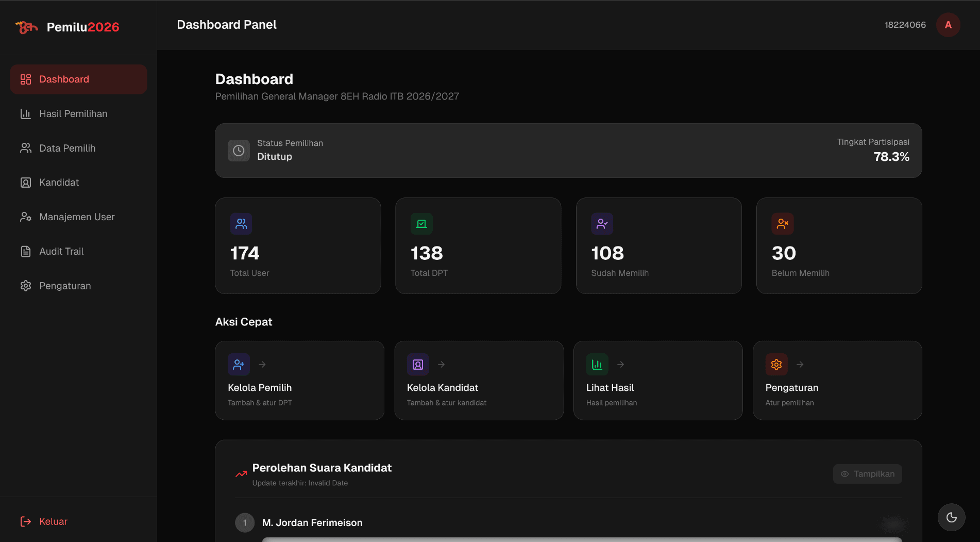Click the Total DPT ballot icon

[421, 224]
